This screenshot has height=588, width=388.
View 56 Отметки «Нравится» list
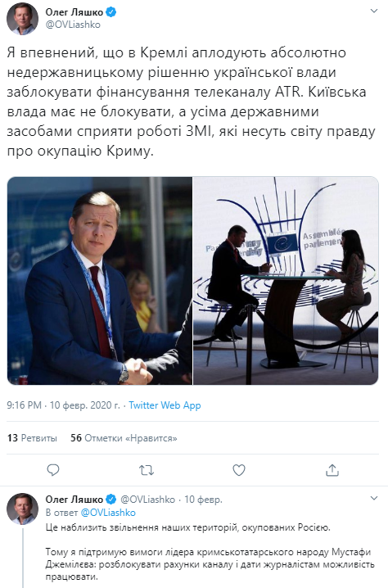click(124, 438)
